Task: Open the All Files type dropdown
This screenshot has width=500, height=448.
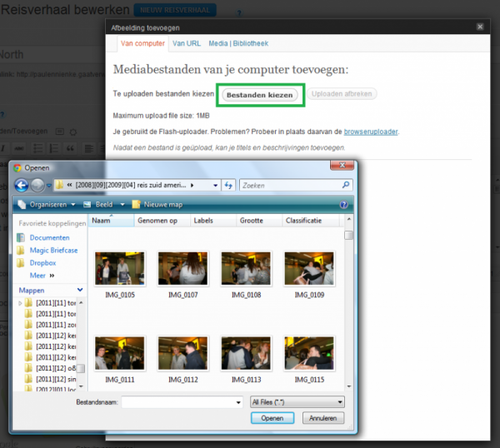Action: click(x=297, y=401)
